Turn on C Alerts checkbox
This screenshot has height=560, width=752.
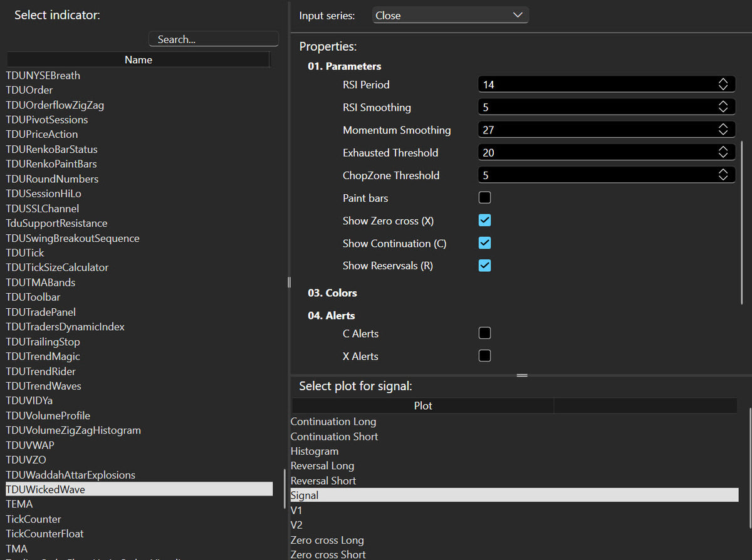[484, 333]
